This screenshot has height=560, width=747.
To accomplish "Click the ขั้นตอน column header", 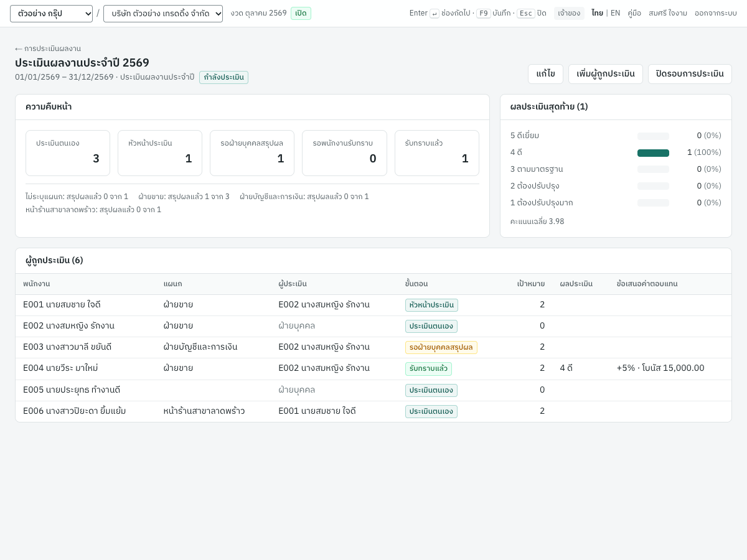I will (416, 284).
